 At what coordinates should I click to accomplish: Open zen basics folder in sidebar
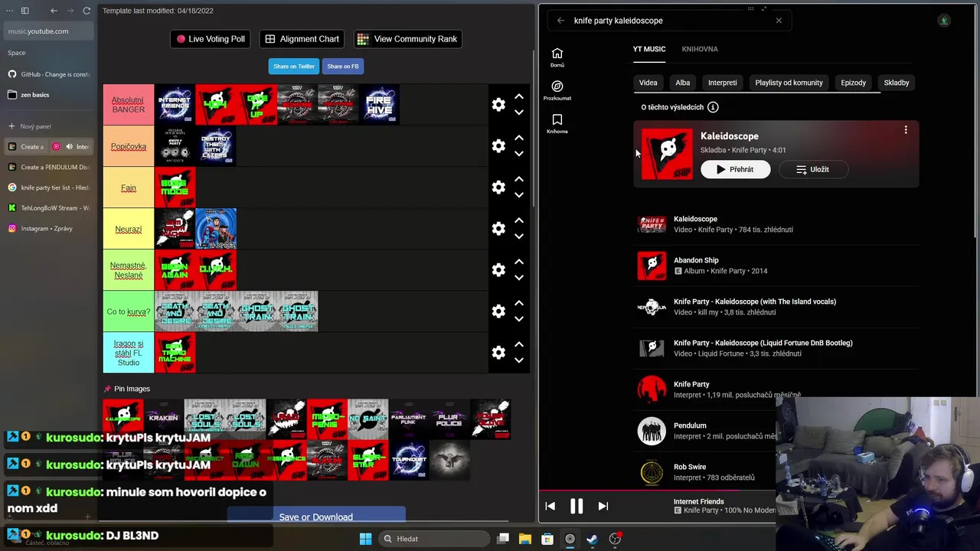click(x=48, y=95)
